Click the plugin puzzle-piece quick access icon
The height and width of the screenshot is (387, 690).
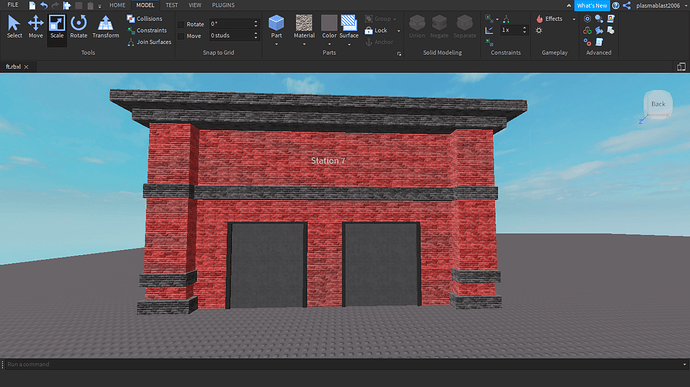pos(66,5)
